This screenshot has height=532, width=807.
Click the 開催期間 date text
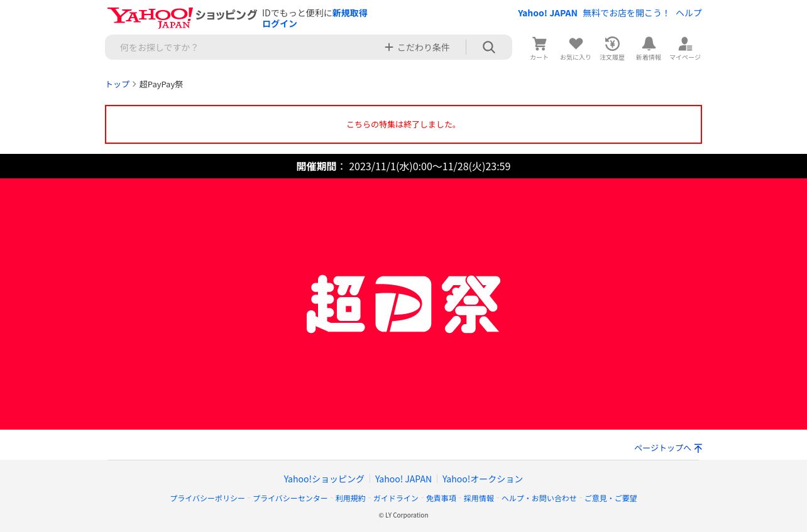pos(403,166)
